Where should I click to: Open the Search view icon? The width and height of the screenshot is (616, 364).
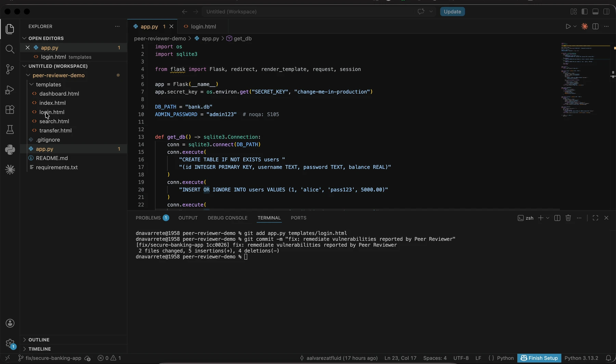click(x=10, y=49)
